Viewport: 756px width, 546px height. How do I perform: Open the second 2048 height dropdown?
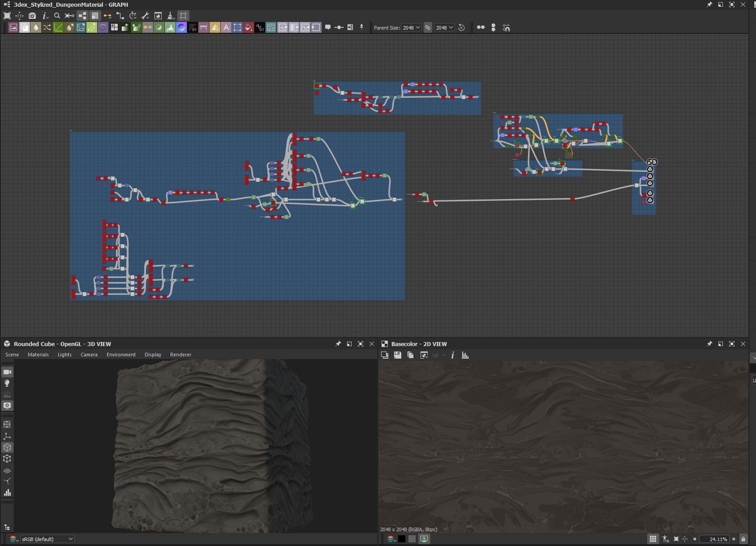(x=444, y=28)
